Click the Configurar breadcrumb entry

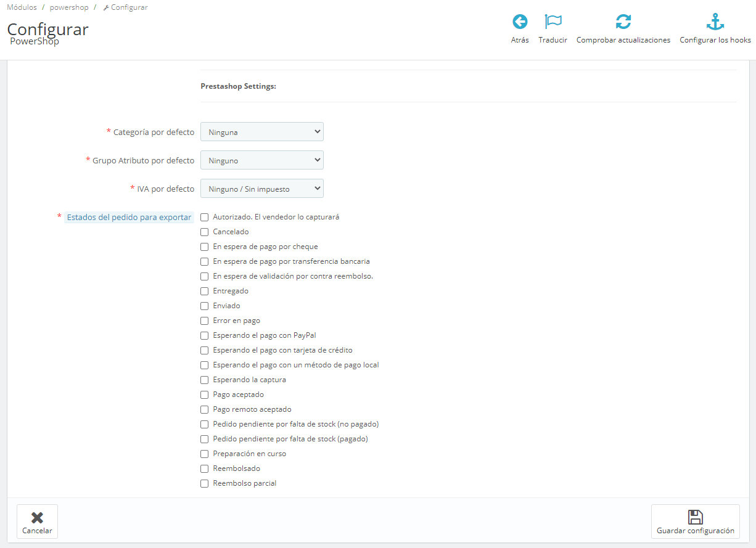[125, 7]
